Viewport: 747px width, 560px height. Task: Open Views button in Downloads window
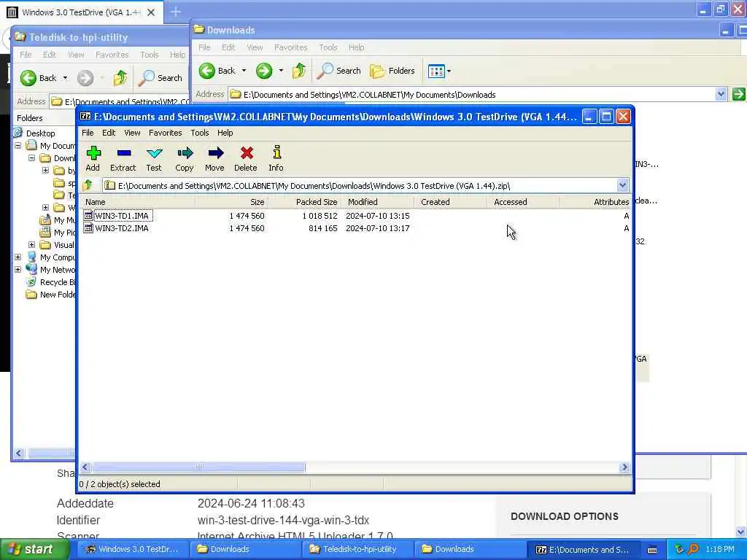(x=436, y=71)
